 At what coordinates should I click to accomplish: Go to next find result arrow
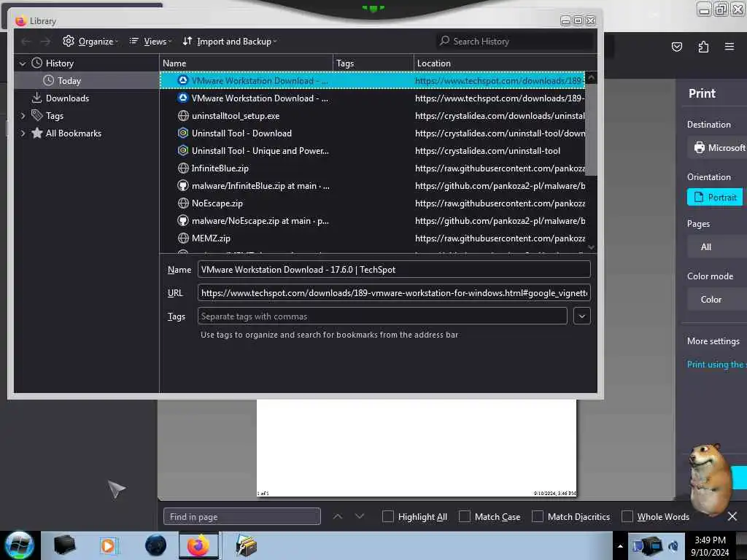(360, 517)
